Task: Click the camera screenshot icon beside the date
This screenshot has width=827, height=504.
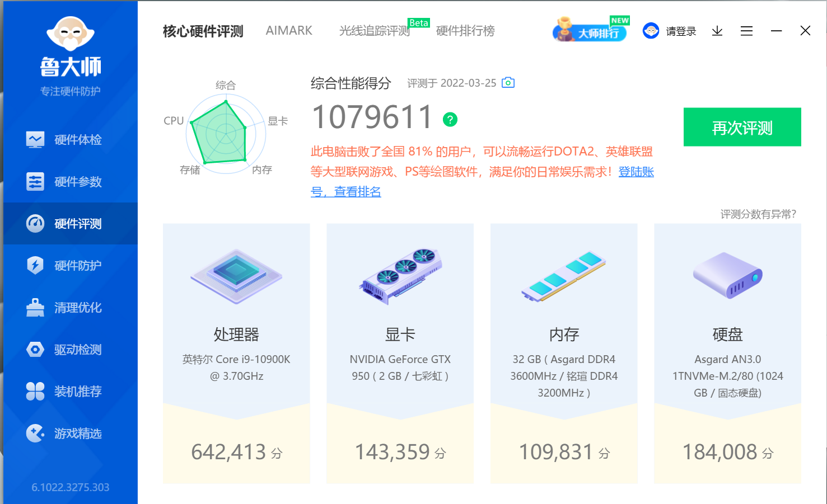Action: (507, 82)
